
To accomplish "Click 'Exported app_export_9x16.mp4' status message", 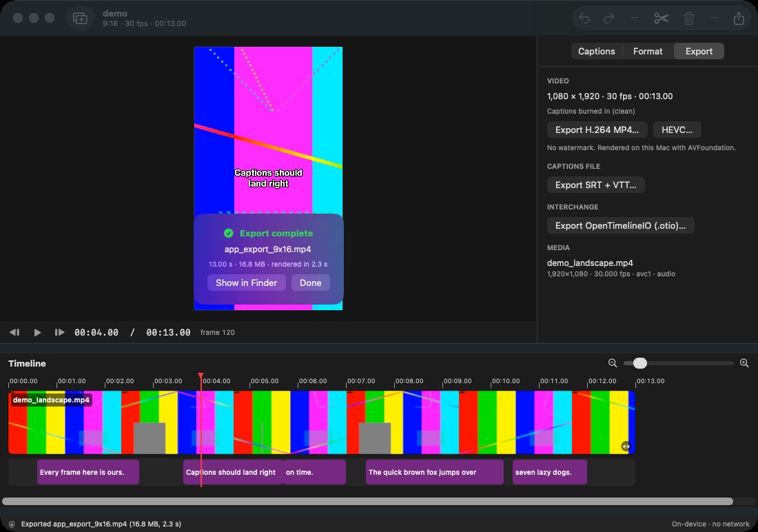I will point(101,524).
